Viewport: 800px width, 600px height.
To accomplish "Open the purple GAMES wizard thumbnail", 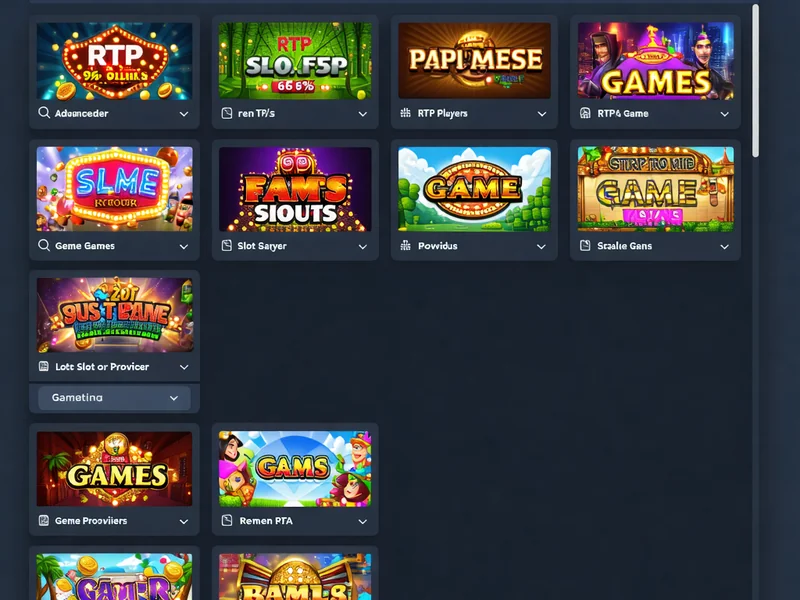I will (x=656, y=61).
